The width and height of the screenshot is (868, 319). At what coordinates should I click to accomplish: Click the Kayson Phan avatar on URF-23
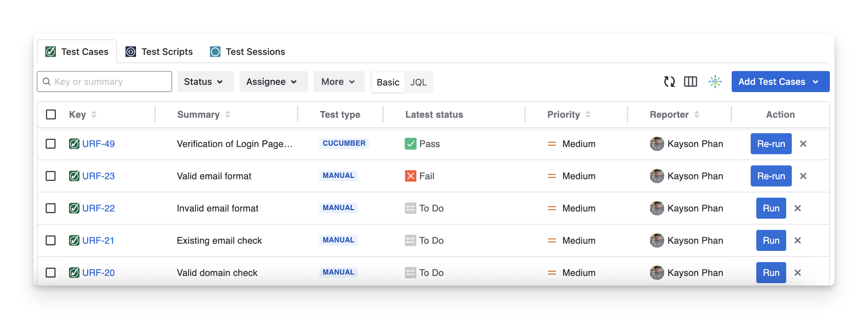tap(657, 176)
